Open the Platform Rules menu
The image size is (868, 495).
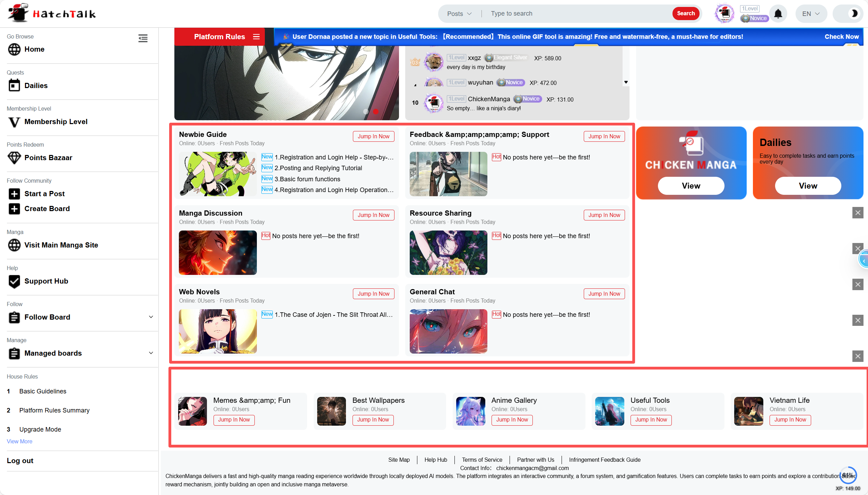pos(256,37)
